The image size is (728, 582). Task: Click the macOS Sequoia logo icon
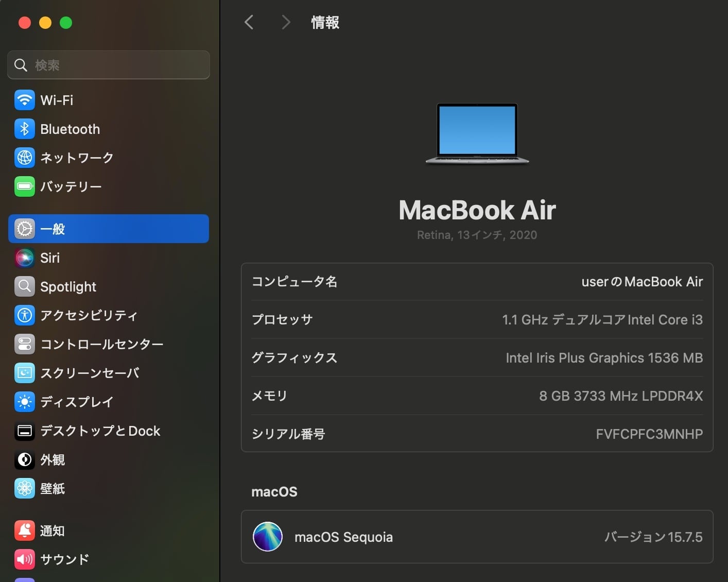(268, 537)
